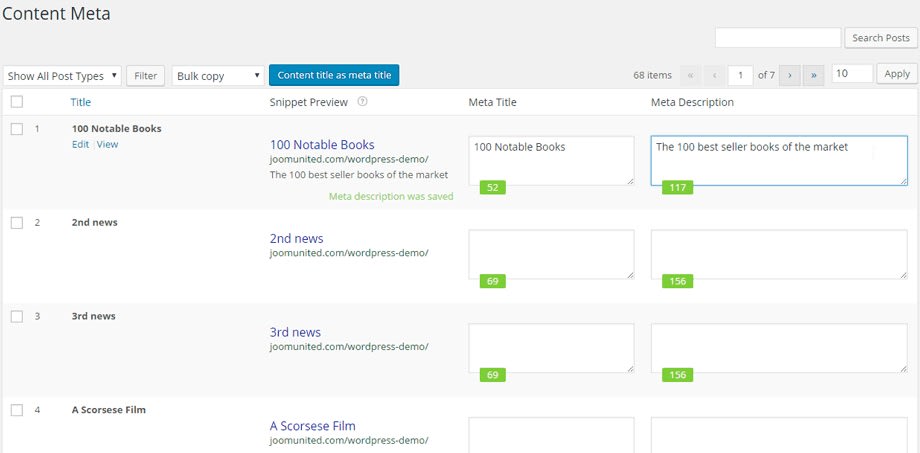Click the Filter button
Screen dimensions: 920x453
146,76
